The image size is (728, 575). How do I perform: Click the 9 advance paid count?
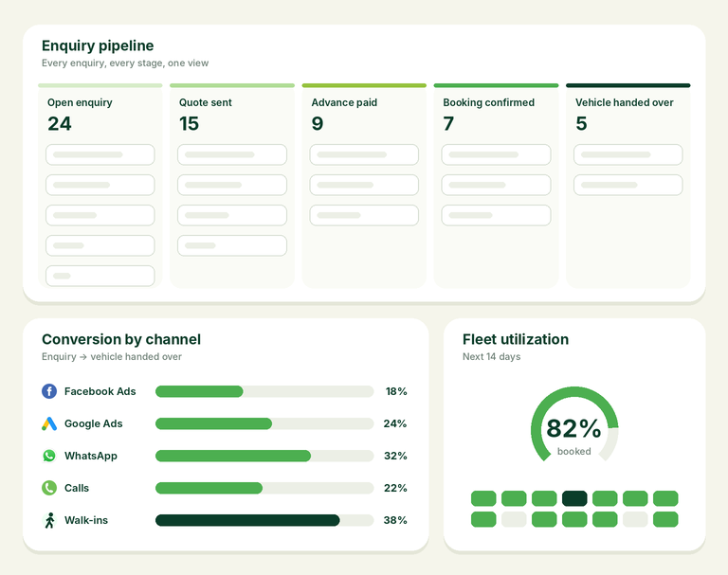pyautogui.click(x=318, y=124)
